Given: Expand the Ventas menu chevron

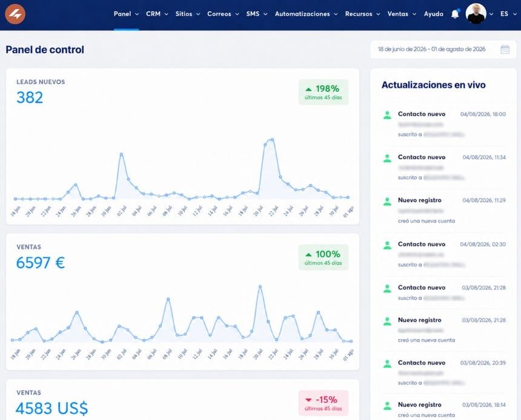Looking at the screenshot, I should coord(414,15).
